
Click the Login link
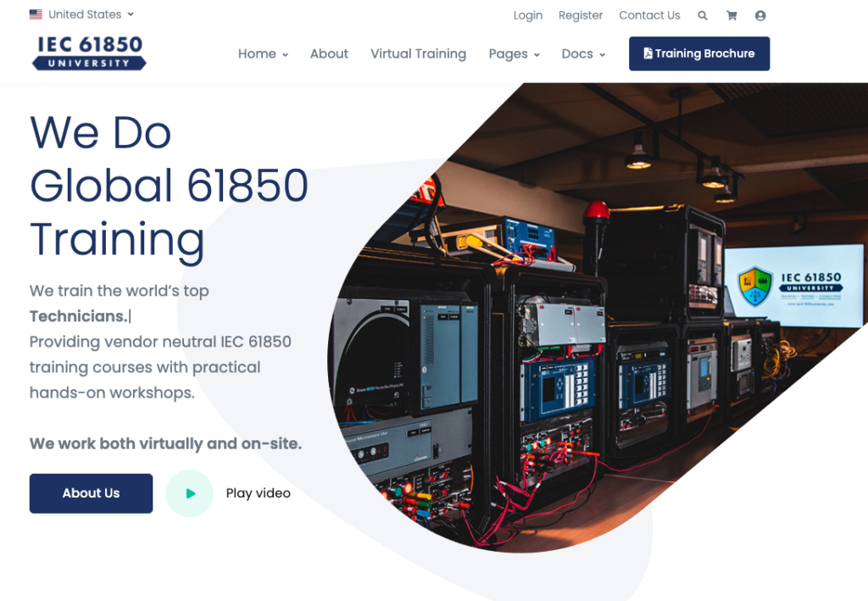(x=527, y=15)
